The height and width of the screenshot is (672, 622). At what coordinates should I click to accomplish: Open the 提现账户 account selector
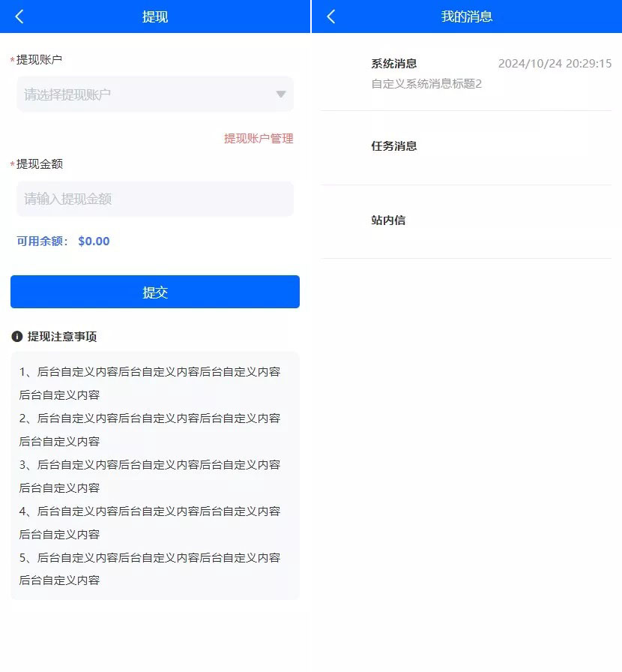[135, 94]
